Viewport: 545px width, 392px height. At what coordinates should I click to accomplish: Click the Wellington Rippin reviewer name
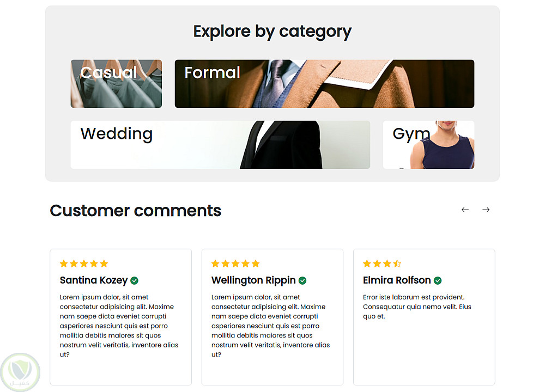point(253,280)
